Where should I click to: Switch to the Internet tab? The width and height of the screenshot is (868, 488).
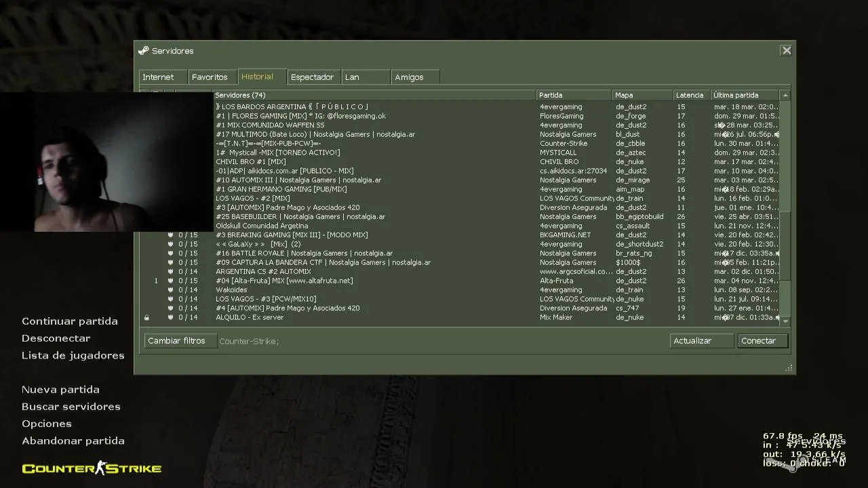point(163,77)
